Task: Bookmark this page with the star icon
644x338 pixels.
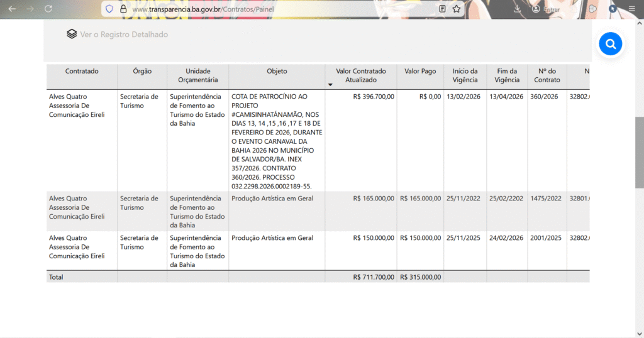Action: tap(457, 9)
